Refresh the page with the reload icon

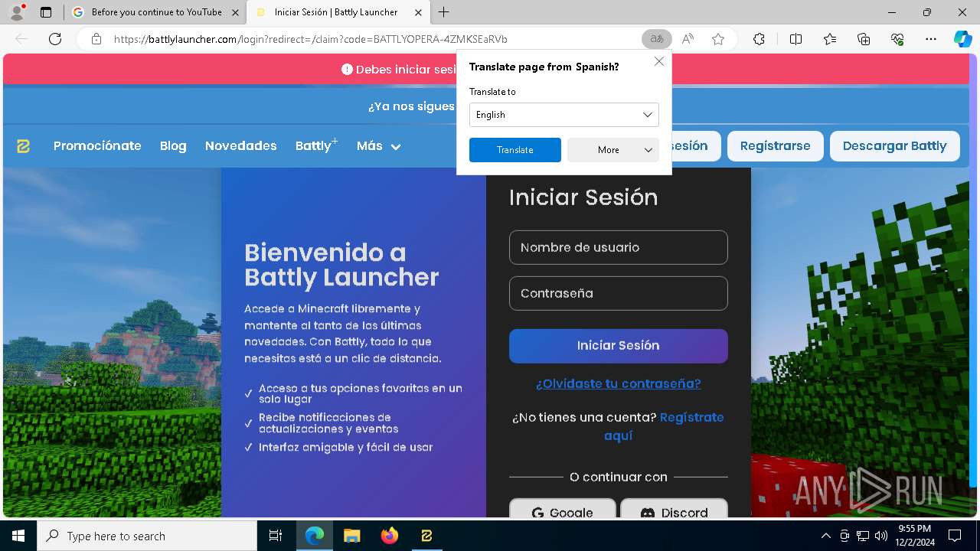tap(55, 39)
